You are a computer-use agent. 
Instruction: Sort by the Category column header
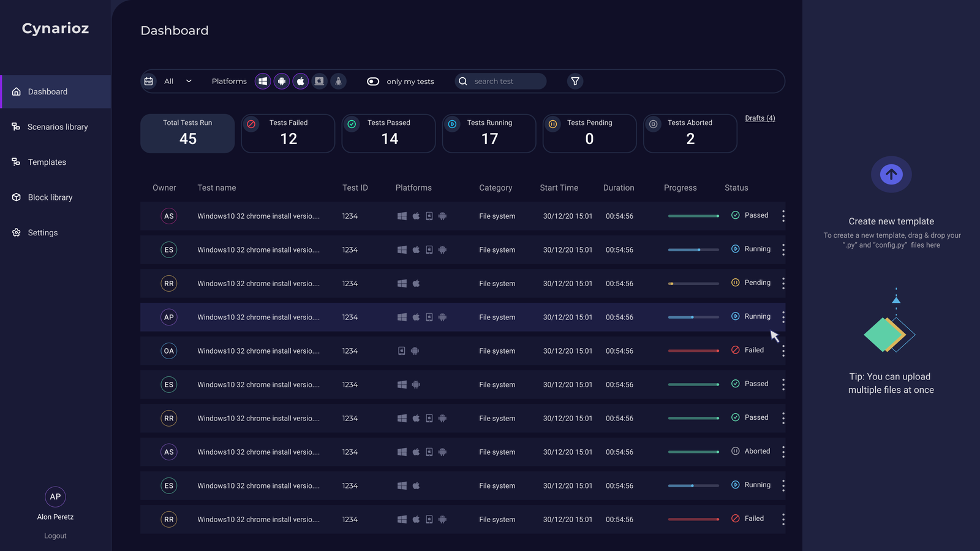pyautogui.click(x=496, y=188)
